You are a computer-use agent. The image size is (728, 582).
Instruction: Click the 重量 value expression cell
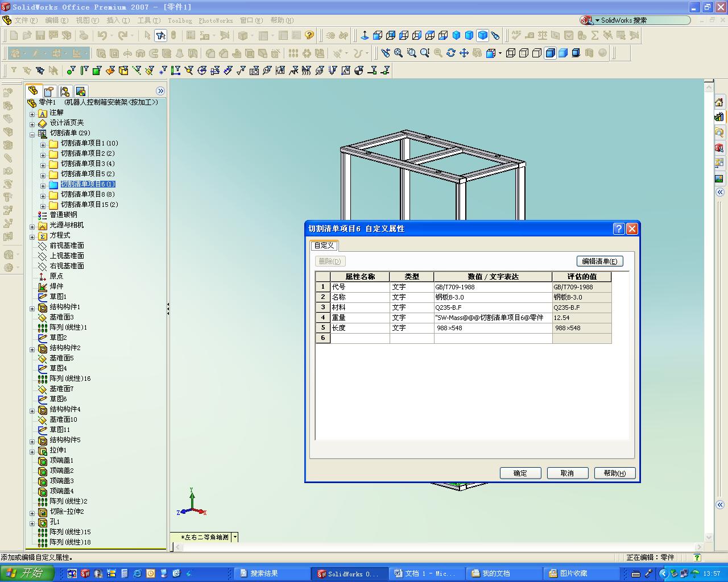point(493,318)
